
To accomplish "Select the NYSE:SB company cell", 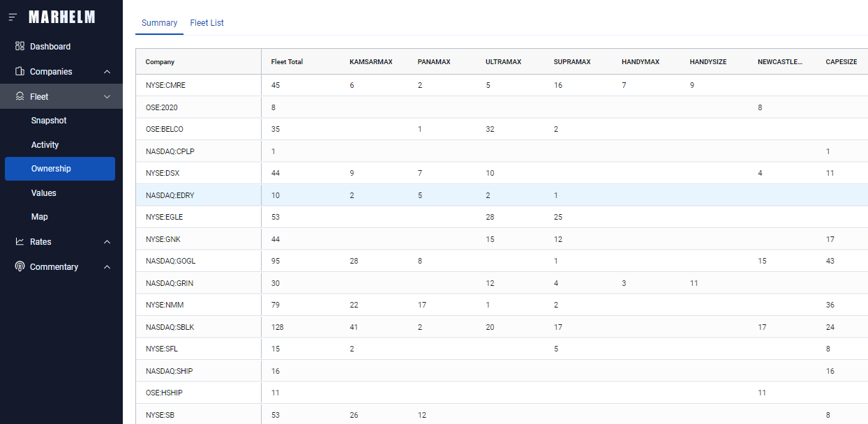I will (x=198, y=415).
